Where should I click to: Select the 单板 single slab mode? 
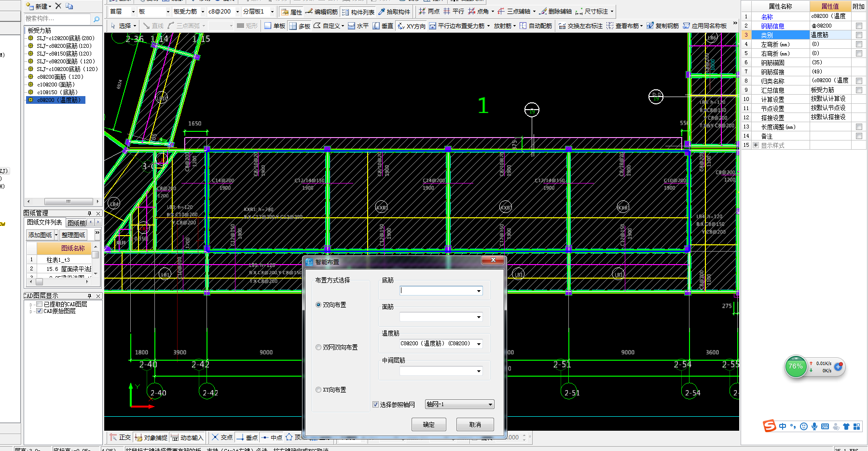click(x=275, y=26)
